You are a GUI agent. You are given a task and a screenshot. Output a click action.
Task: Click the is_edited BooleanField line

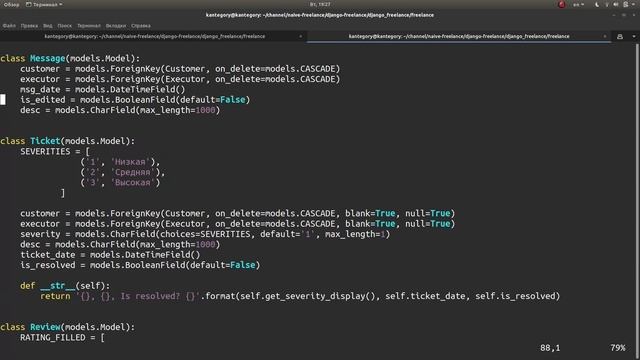point(135,100)
